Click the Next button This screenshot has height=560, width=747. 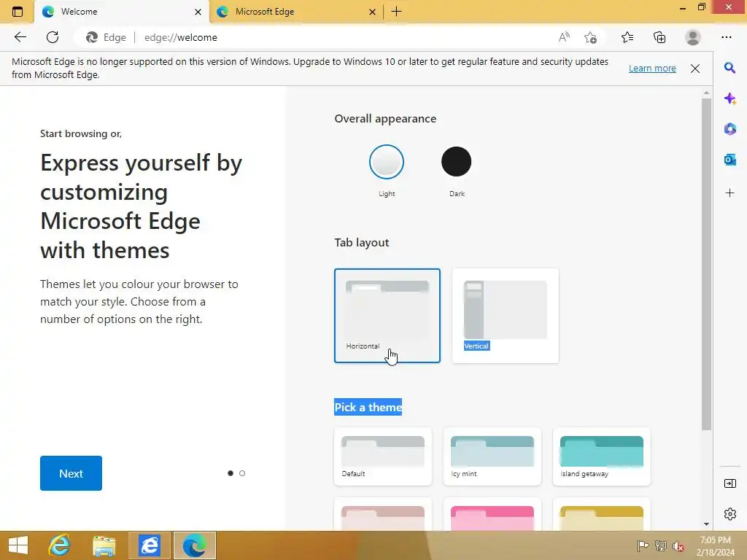(x=71, y=473)
